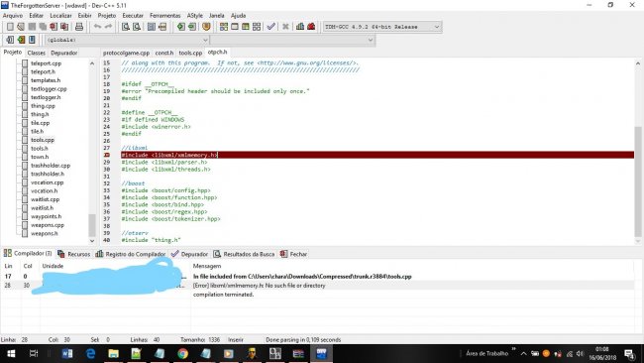Image resolution: width=644 pixels, height=363 pixels.
Task: Click the Print toolbar icon
Action: coord(79,27)
